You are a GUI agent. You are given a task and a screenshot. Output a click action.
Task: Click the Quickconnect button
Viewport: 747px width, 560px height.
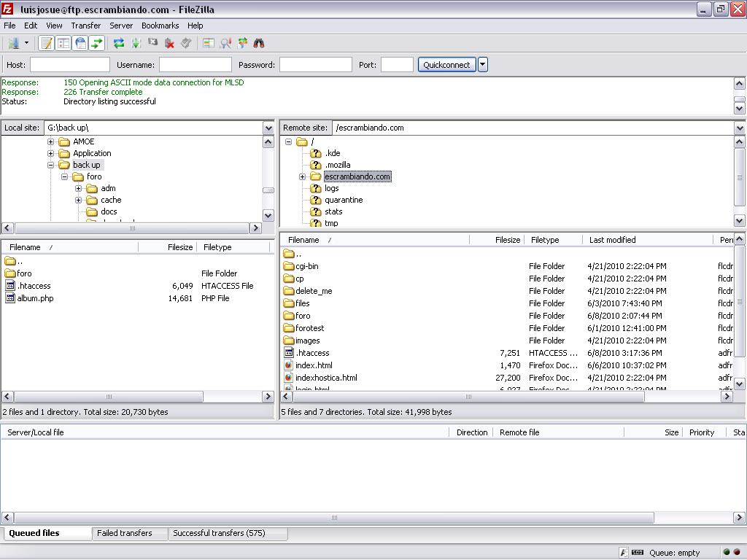(446, 65)
